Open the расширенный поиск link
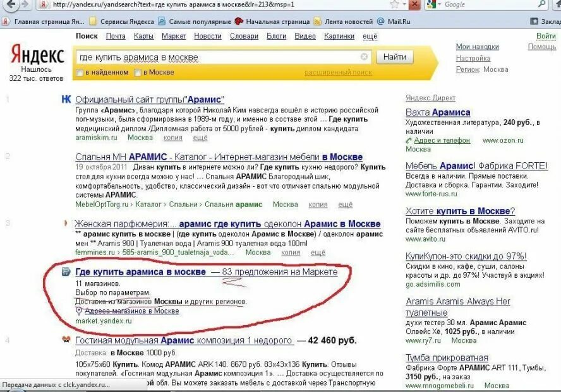The height and width of the screenshot is (392, 561). coord(338,73)
